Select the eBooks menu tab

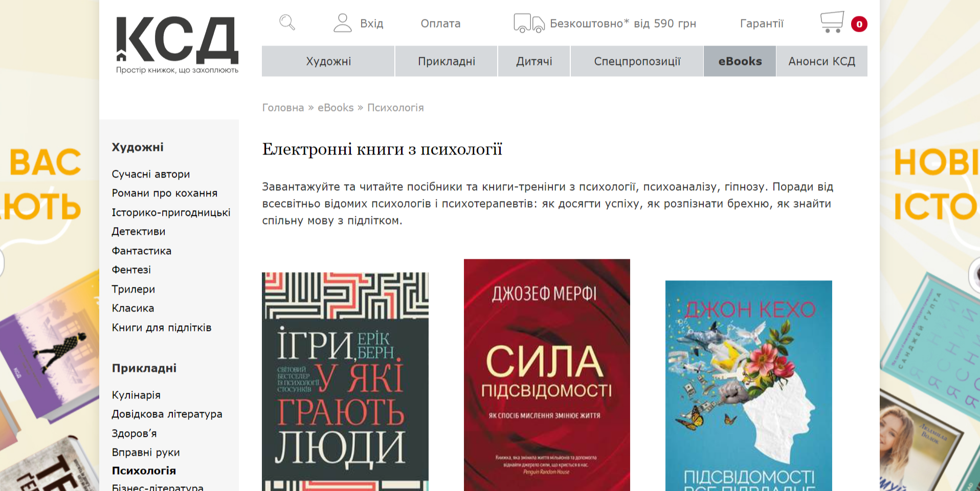pos(740,61)
